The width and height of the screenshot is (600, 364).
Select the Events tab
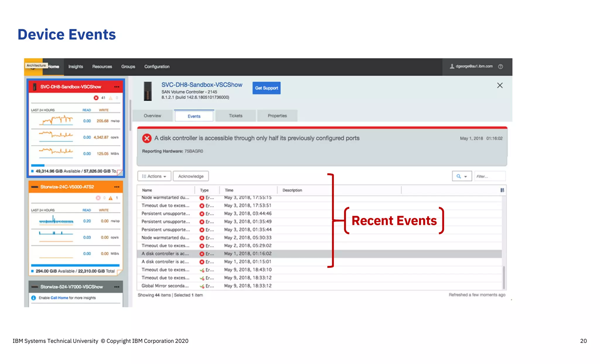coord(194,116)
